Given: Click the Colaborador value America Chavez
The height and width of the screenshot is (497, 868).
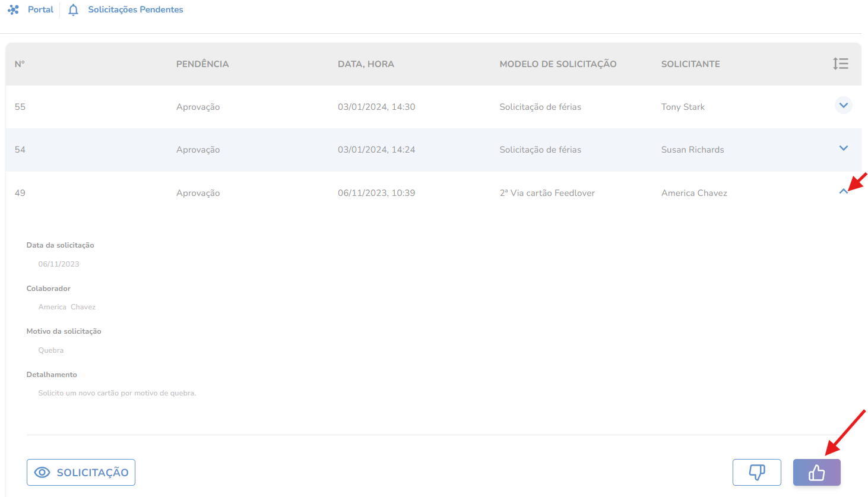Looking at the screenshot, I should click(x=67, y=307).
